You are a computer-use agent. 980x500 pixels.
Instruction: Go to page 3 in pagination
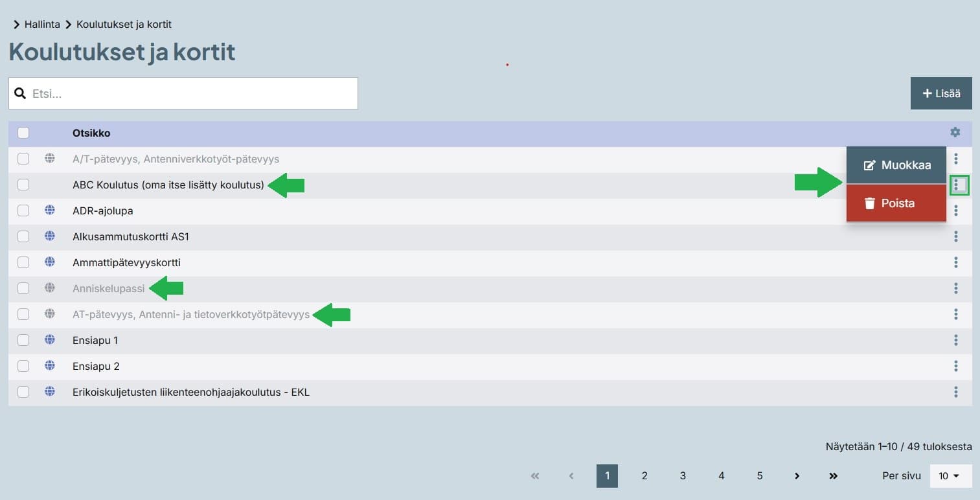pos(683,476)
